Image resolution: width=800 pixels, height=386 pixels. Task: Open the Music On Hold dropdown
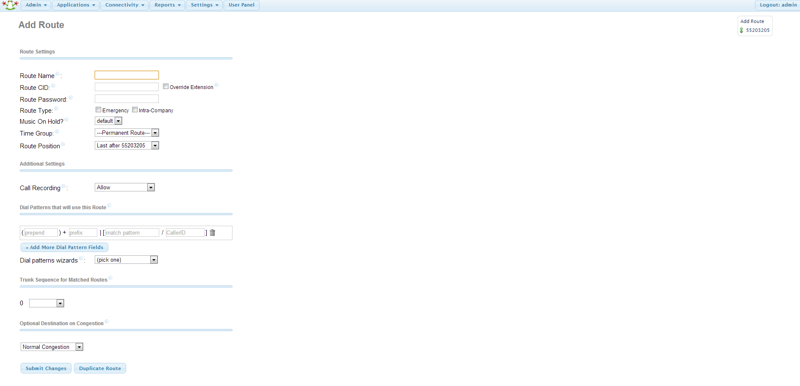(x=108, y=121)
